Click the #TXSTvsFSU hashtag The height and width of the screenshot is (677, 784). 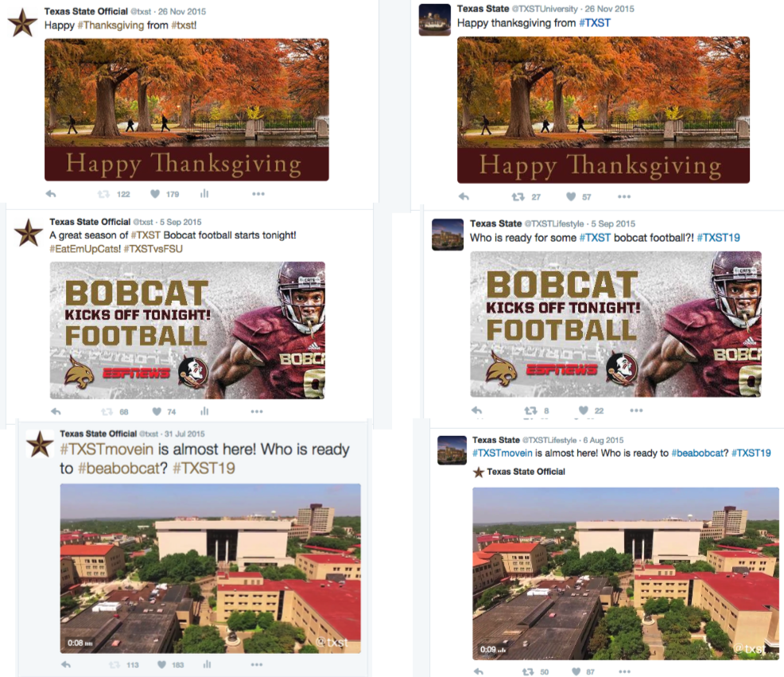coord(153,249)
